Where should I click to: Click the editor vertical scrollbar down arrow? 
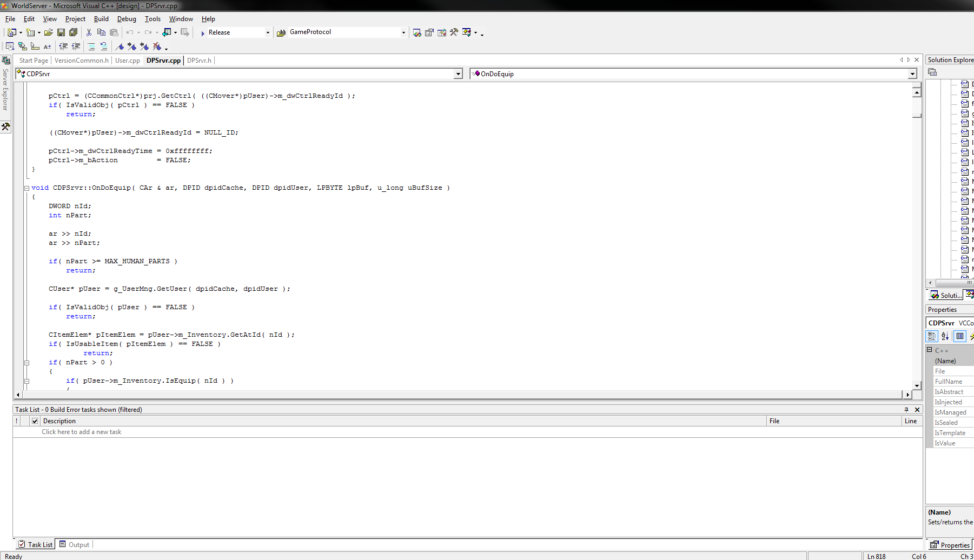(917, 385)
